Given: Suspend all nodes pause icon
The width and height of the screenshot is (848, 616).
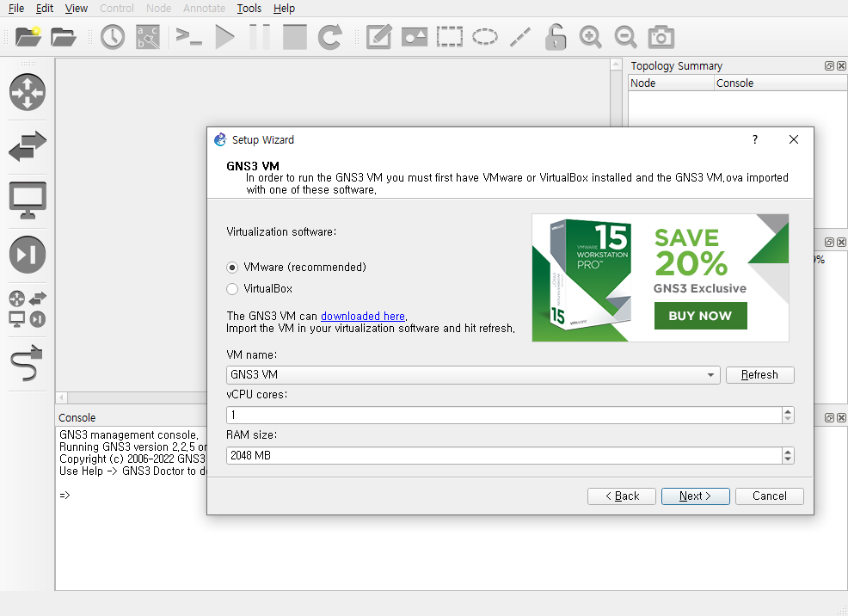Looking at the screenshot, I should point(260,37).
